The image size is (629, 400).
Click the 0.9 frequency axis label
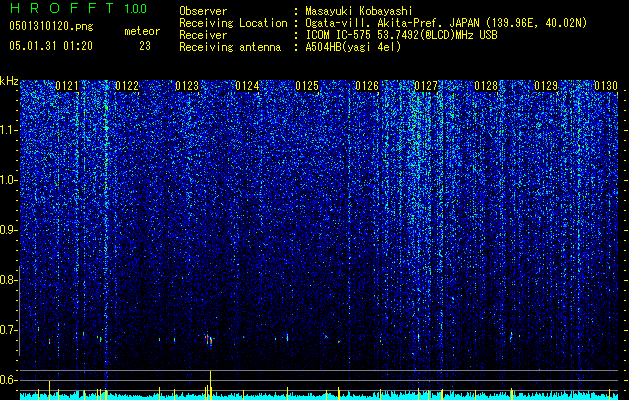[x=8, y=230]
